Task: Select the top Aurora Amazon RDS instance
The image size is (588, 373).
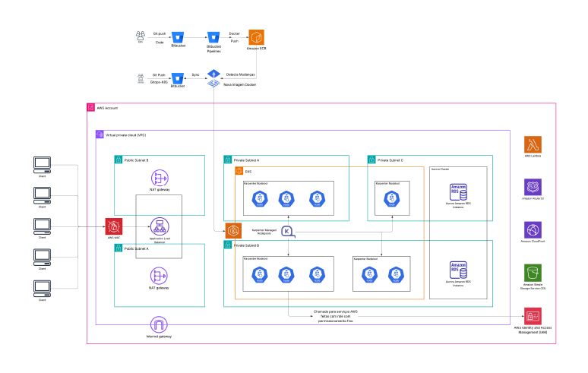Action: click(458, 192)
